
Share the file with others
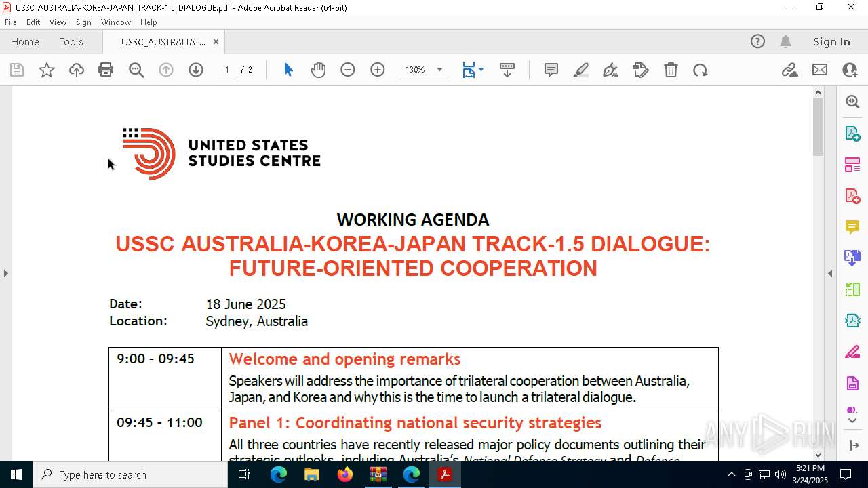pos(850,70)
